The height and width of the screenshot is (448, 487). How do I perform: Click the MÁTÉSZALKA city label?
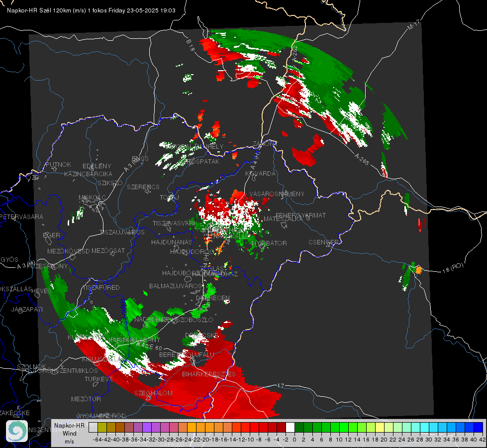pyautogui.click(x=283, y=219)
